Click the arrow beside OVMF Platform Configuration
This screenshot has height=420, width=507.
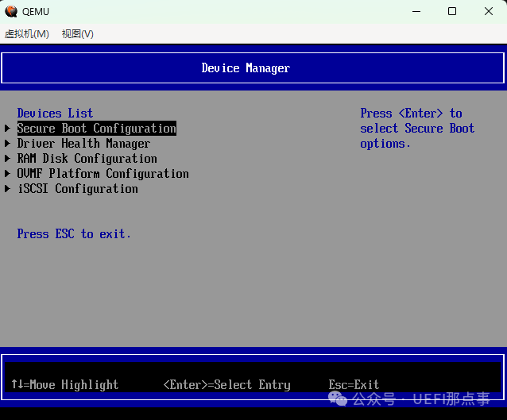coord(8,174)
